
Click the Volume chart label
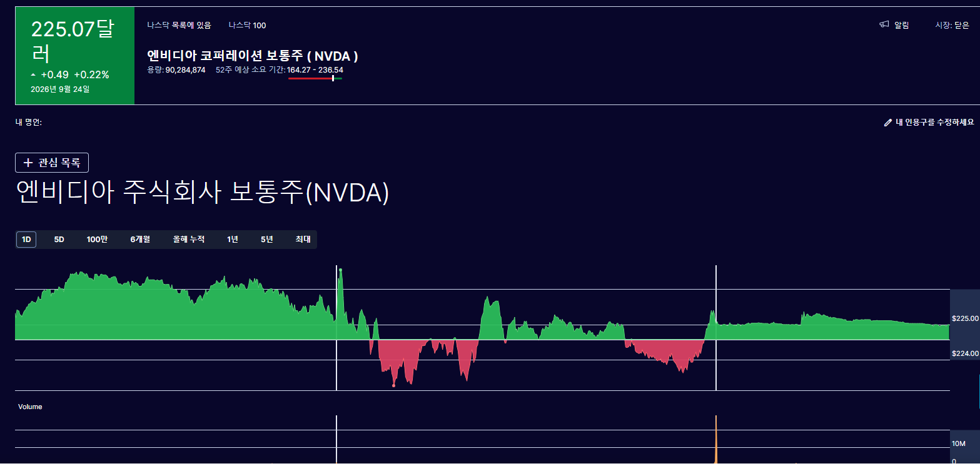pos(30,407)
